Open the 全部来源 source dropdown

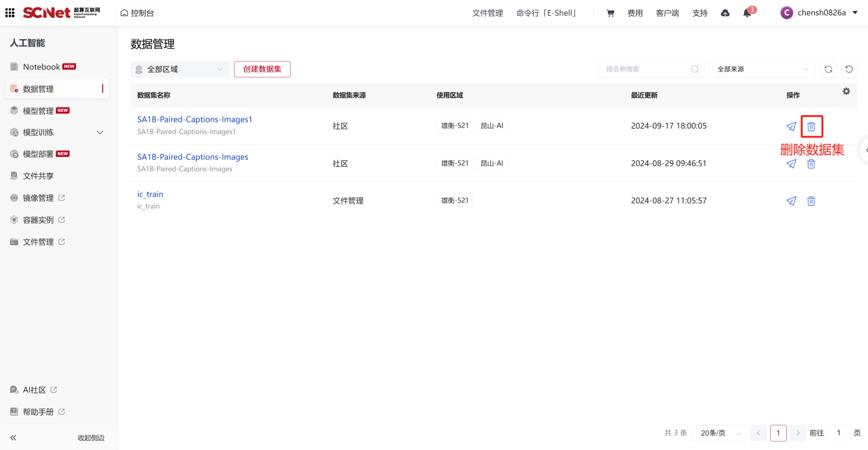point(762,69)
